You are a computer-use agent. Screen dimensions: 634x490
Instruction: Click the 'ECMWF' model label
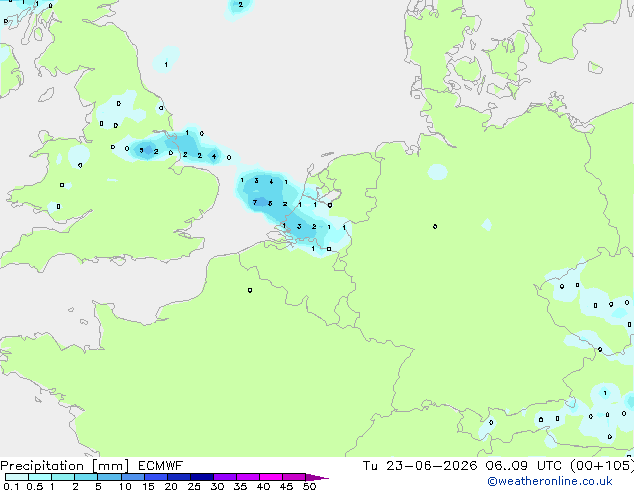point(161,466)
